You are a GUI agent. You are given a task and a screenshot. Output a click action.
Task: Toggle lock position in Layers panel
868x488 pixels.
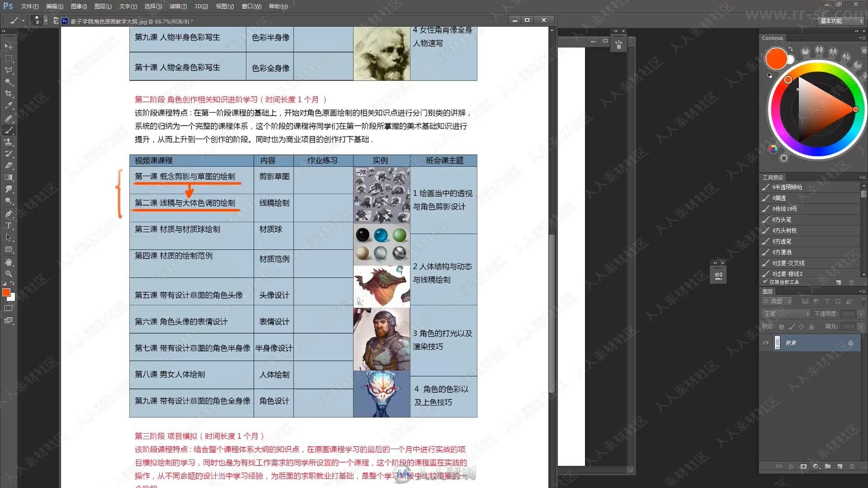pyautogui.click(x=801, y=326)
